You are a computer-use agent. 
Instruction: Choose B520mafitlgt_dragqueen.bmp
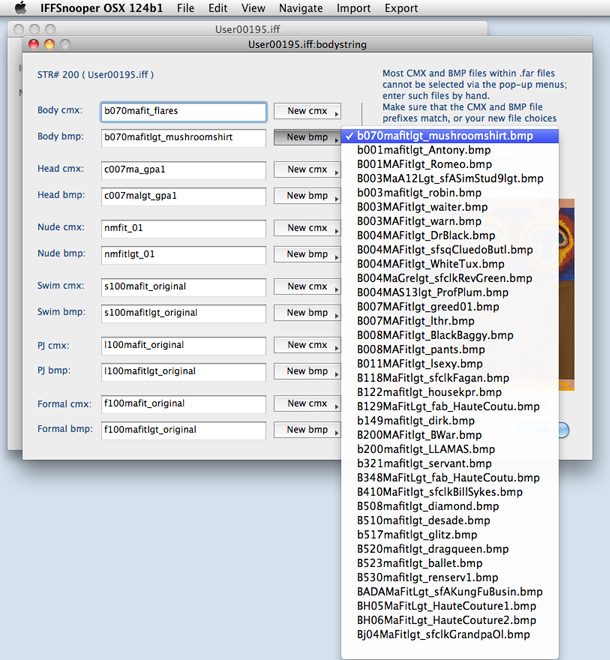tap(450, 550)
